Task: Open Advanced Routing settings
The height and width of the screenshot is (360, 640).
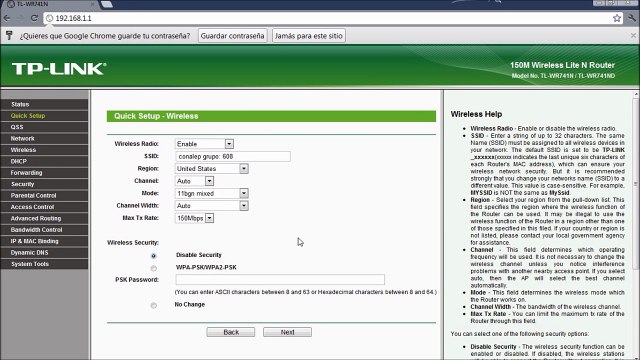Action: click(x=44, y=219)
